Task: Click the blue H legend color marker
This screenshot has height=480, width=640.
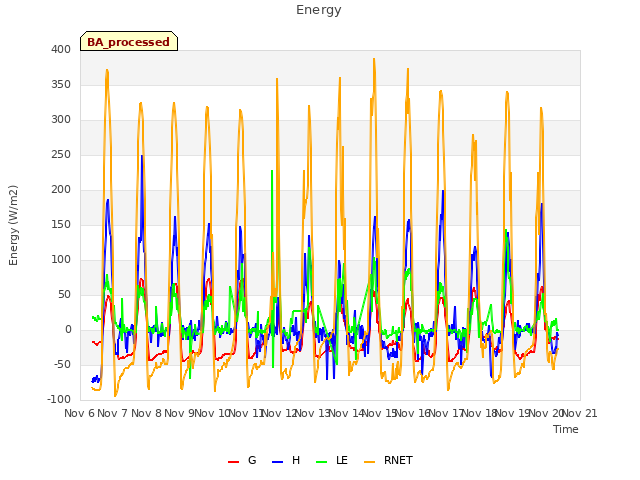Action: tap(278, 462)
